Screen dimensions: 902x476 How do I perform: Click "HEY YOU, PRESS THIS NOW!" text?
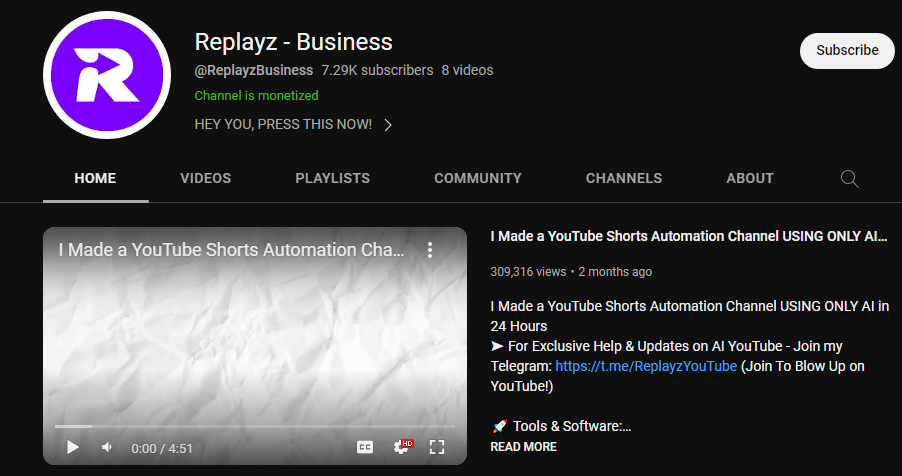click(283, 124)
